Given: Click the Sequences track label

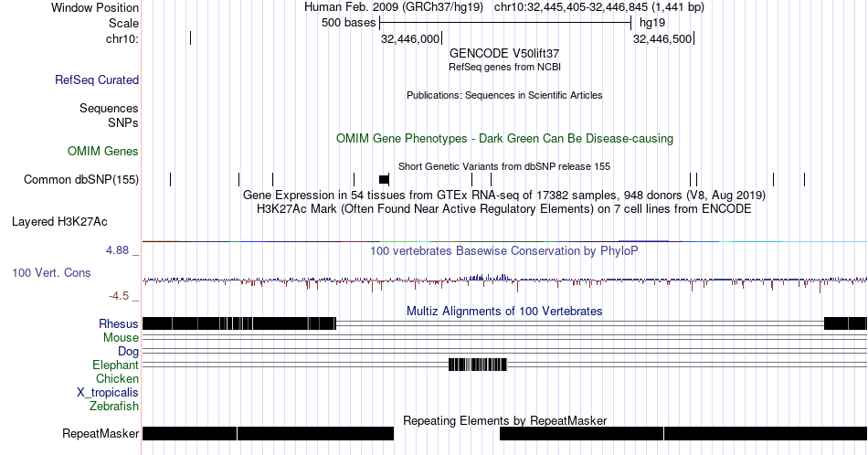Looking at the screenshot, I should pos(109,108).
